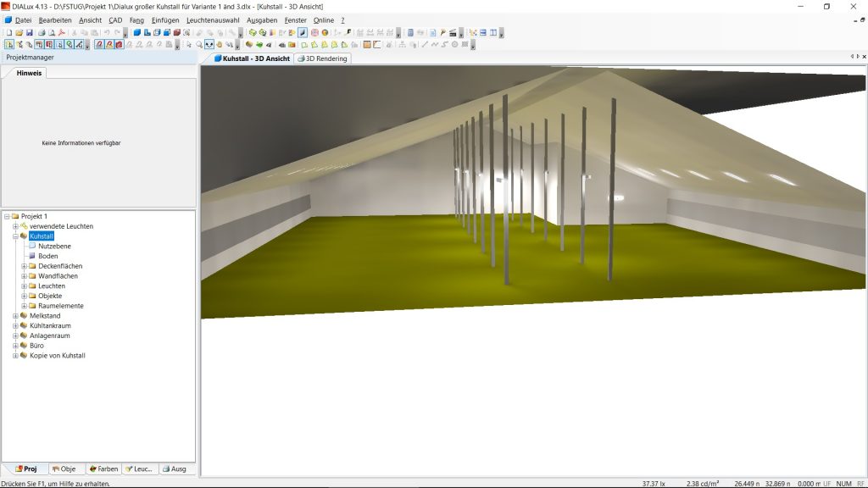This screenshot has width=868, height=488.
Task: Select the Raumelemente folder item
Action: click(60, 306)
